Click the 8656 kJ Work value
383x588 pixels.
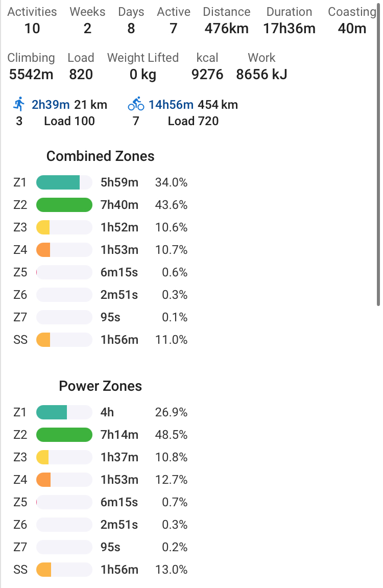pos(261,75)
